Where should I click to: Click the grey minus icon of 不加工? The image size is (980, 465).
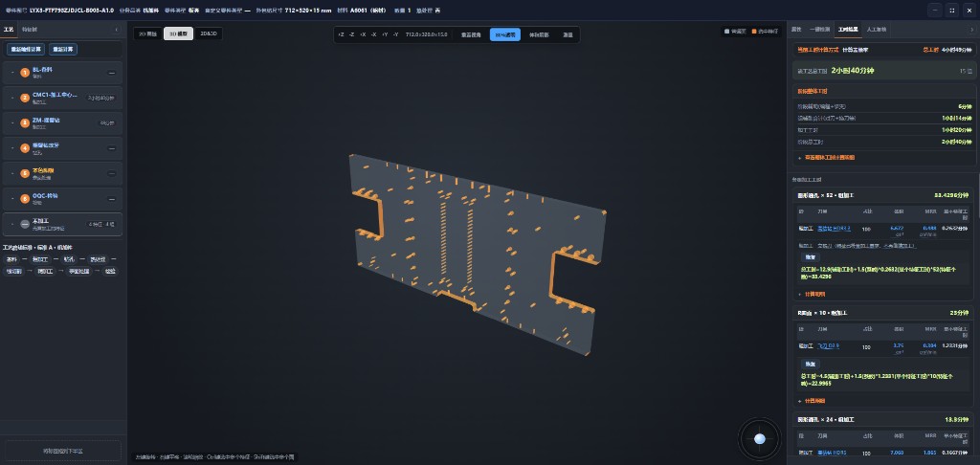(x=25, y=224)
